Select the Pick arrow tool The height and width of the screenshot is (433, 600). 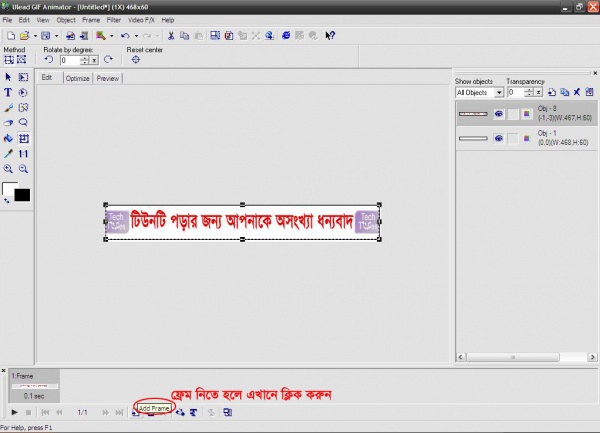click(8, 77)
